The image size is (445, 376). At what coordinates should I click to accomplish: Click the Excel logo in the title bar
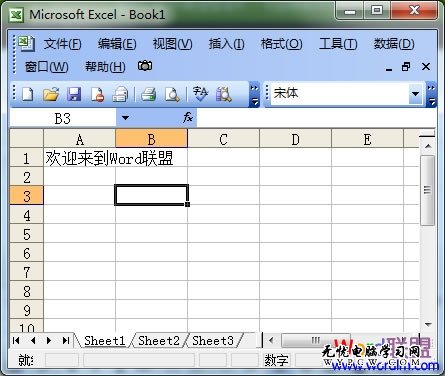16,15
